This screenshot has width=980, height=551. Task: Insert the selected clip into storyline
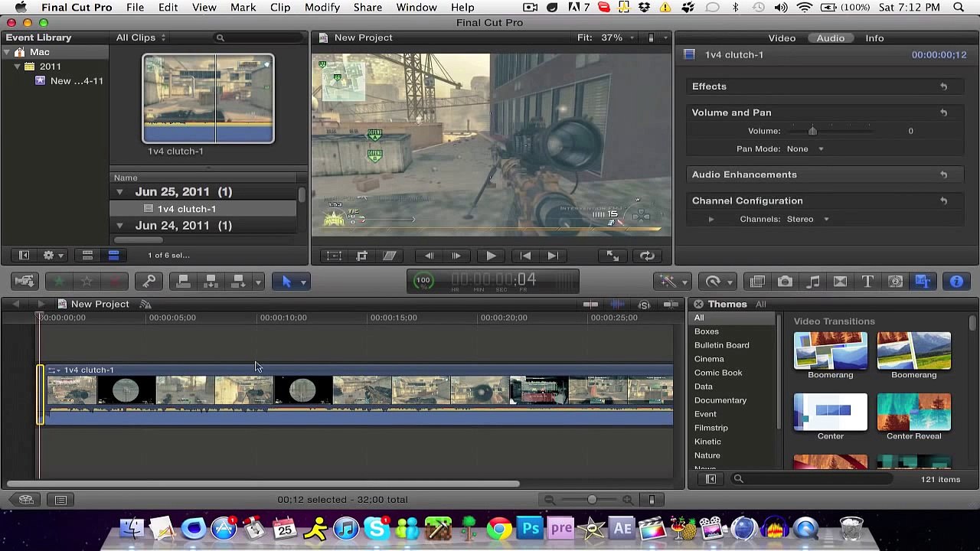tap(211, 282)
